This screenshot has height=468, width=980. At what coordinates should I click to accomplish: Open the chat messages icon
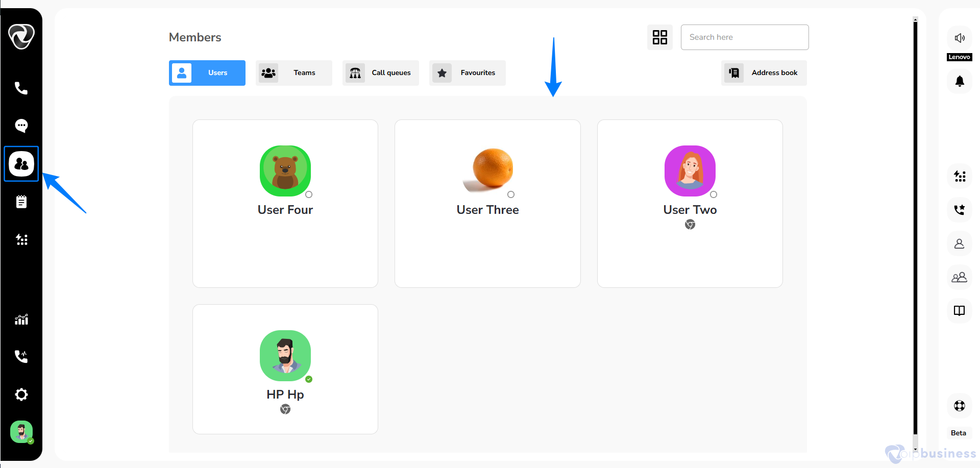(x=21, y=126)
